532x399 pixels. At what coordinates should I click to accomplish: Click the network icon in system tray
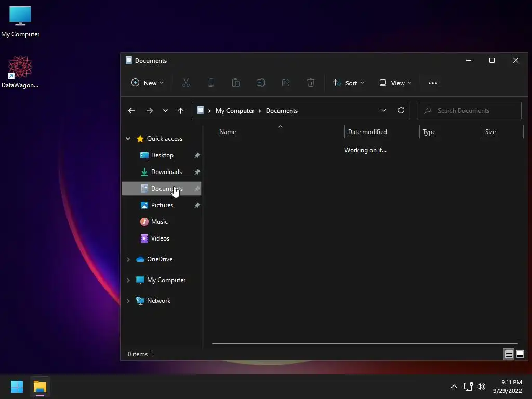[x=469, y=387]
